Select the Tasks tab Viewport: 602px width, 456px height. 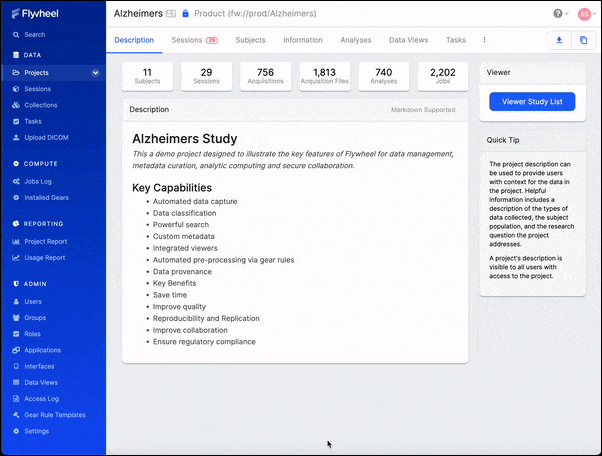point(456,40)
